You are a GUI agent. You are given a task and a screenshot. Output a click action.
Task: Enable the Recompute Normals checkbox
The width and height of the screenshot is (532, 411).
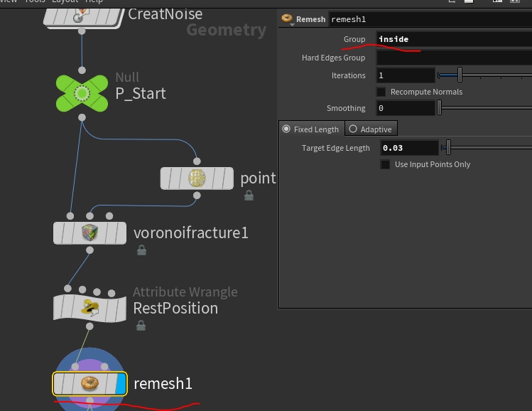coord(381,92)
